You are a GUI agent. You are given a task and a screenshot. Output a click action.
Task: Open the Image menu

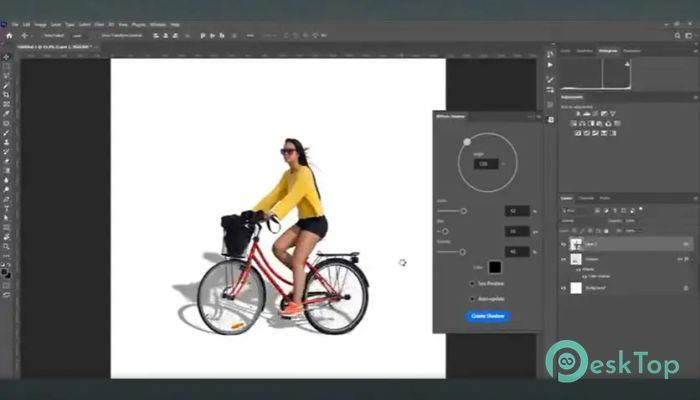pyautogui.click(x=40, y=25)
